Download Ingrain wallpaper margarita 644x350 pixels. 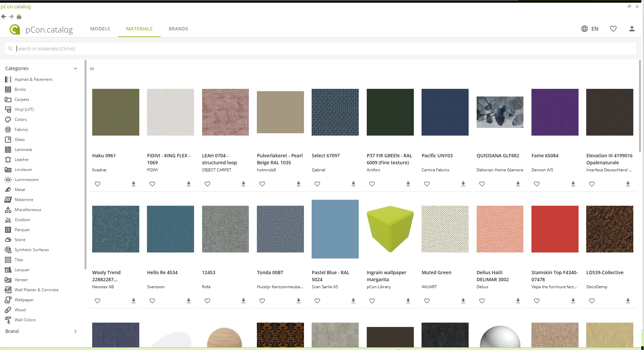(x=408, y=301)
